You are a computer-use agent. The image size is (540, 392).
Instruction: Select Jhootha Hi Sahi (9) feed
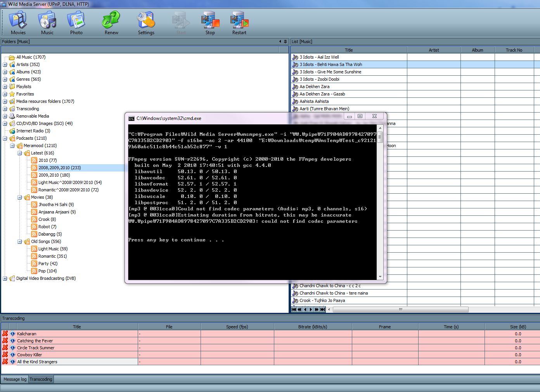coord(56,205)
